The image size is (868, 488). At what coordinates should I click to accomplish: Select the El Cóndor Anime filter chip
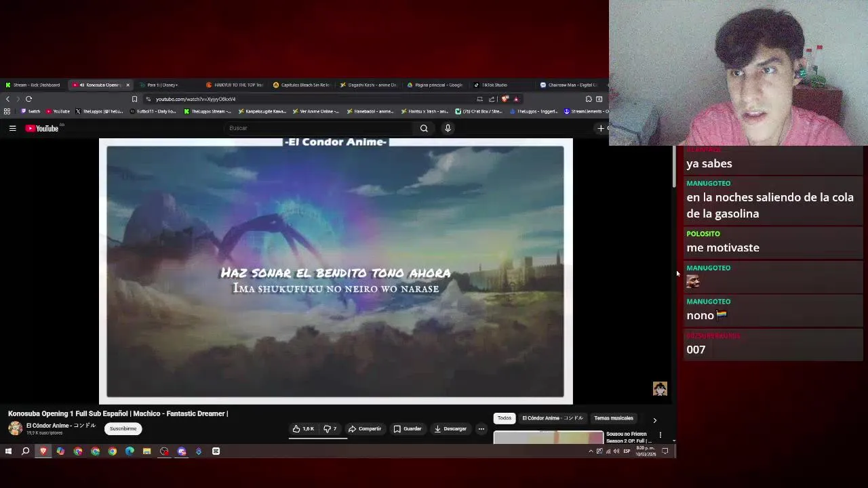[552, 418]
